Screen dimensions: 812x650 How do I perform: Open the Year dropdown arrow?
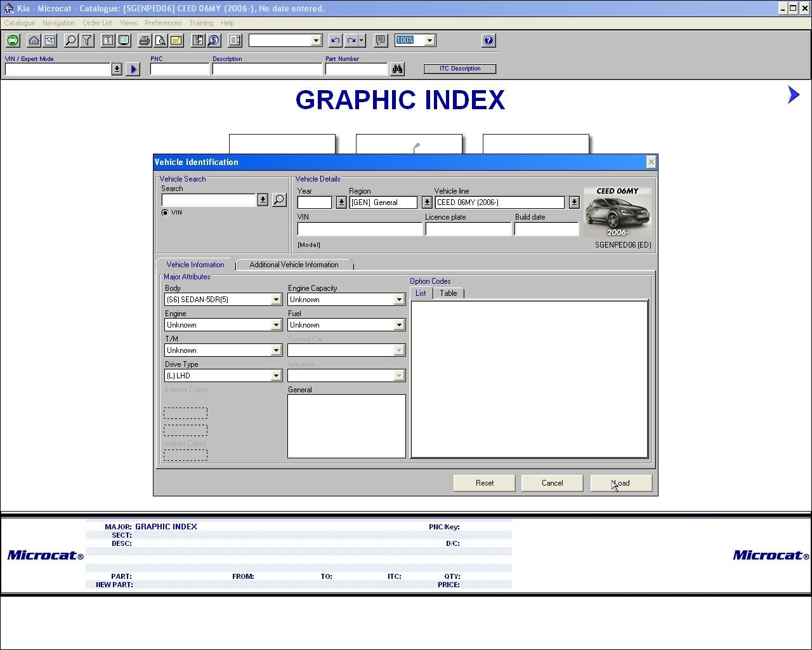point(341,202)
